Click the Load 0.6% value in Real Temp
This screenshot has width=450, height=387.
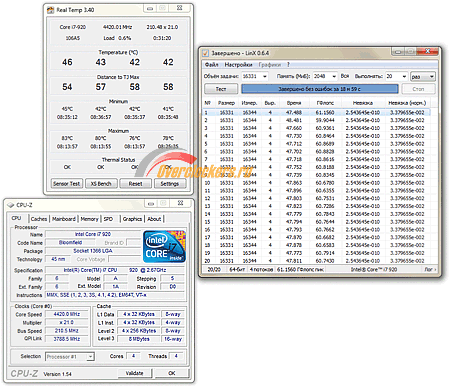click(117, 38)
